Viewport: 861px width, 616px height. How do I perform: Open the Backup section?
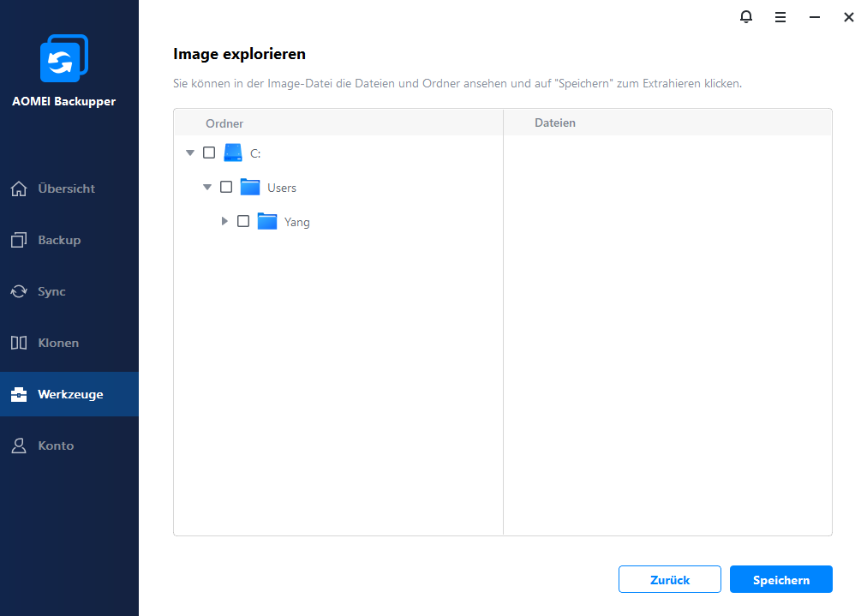pos(58,240)
